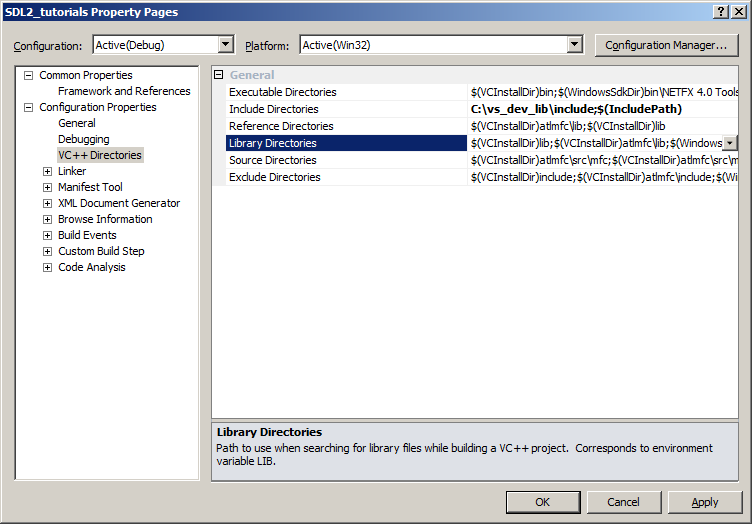Select the Debugging tree item

coord(84,140)
